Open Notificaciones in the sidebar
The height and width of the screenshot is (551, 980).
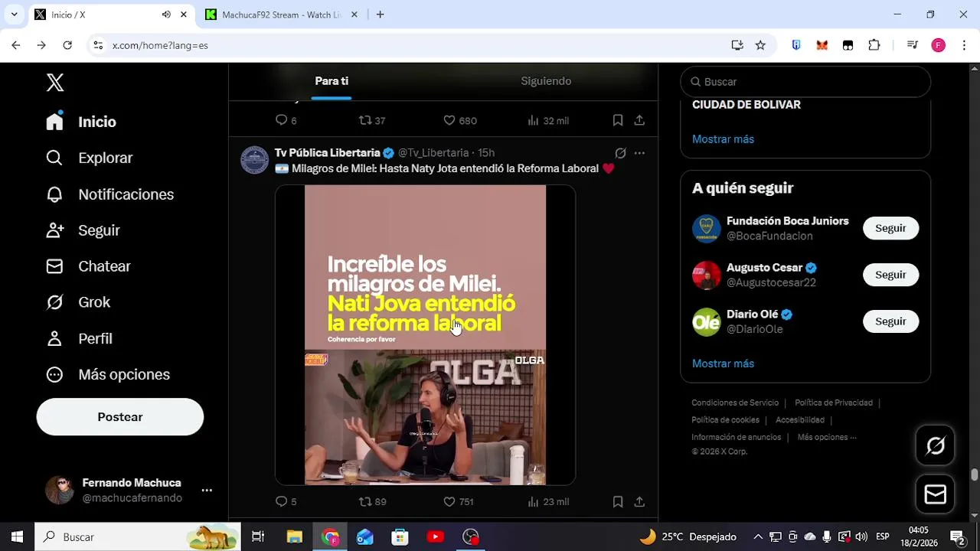[x=109, y=194]
